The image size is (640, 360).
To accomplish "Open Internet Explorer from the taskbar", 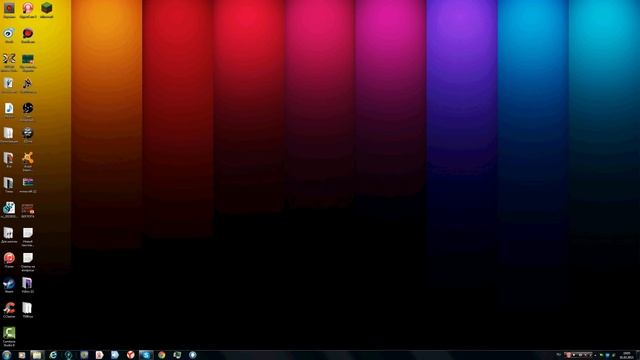I will (53, 355).
